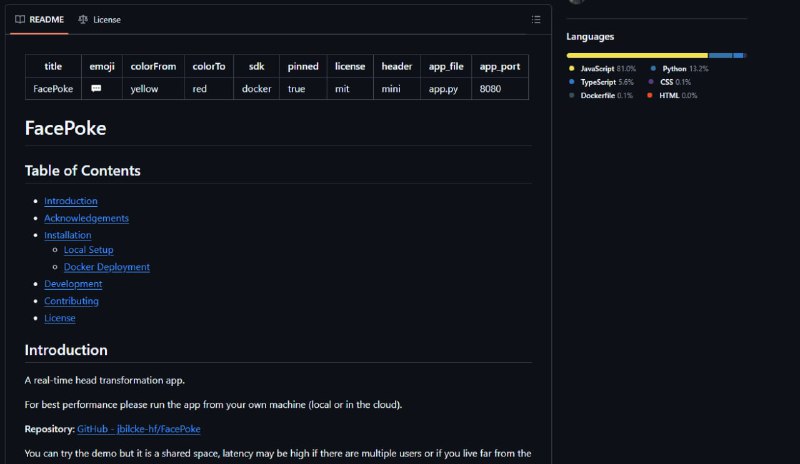The height and width of the screenshot is (464, 800).
Task: Open the Local Setup sub-link
Action: pyautogui.click(x=88, y=250)
